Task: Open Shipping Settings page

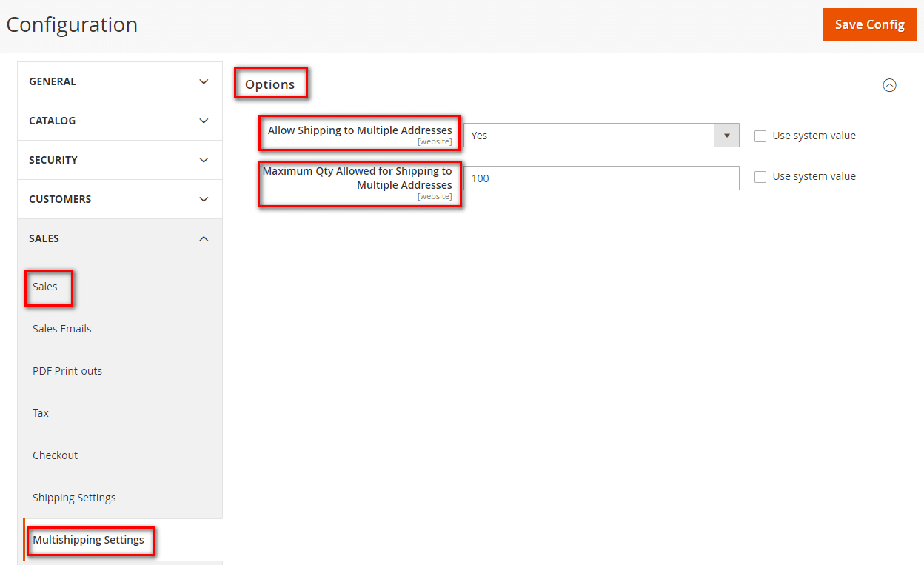Action: point(74,498)
